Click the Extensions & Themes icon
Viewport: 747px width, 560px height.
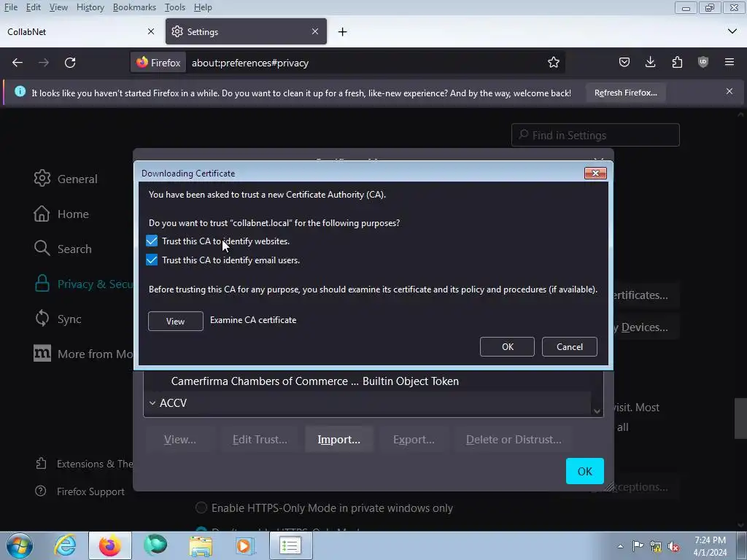[x=41, y=463]
